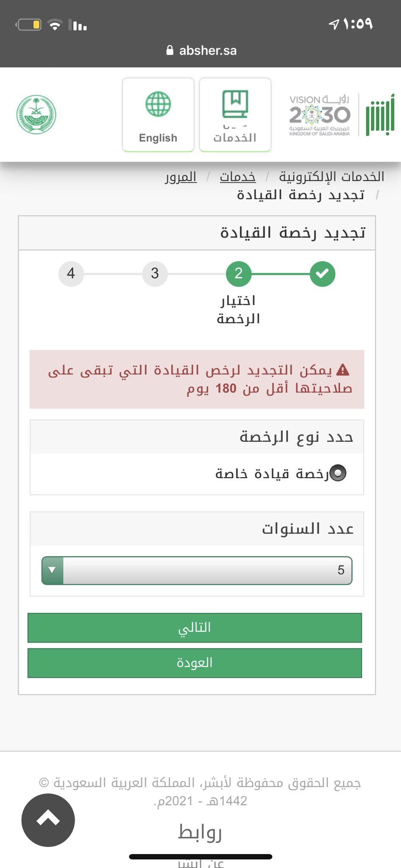Go to completed step with checkmark
This screenshot has height=868, width=401.
(x=323, y=274)
